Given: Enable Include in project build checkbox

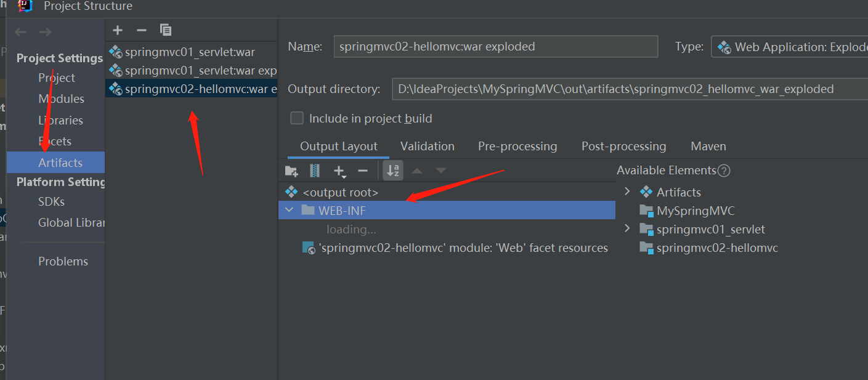Looking at the screenshot, I should (x=297, y=118).
